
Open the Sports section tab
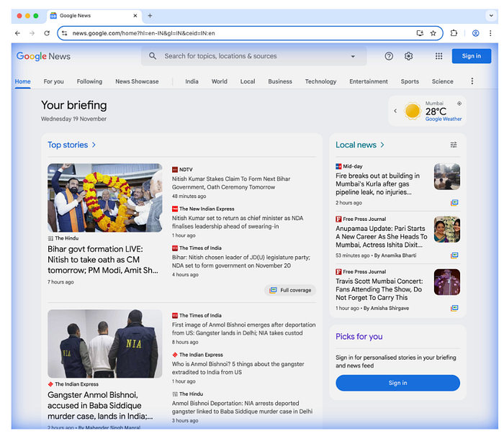410,81
